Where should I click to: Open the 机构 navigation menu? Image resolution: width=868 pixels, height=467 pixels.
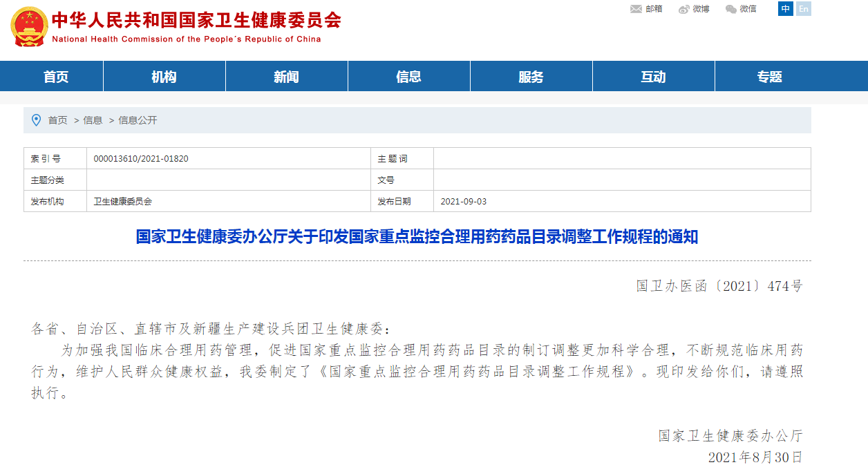pyautogui.click(x=164, y=77)
